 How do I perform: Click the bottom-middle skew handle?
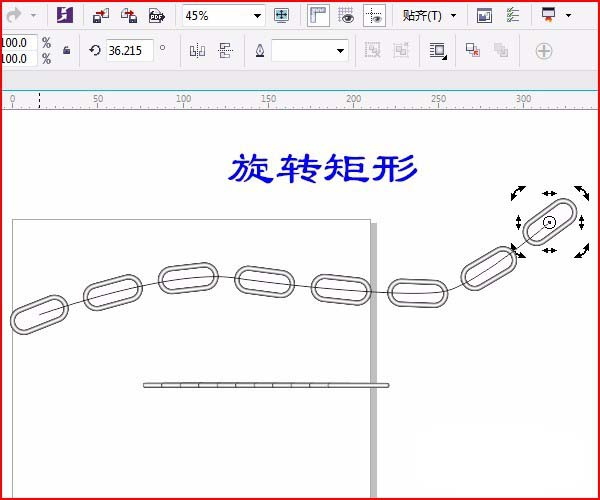(x=549, y=251)
